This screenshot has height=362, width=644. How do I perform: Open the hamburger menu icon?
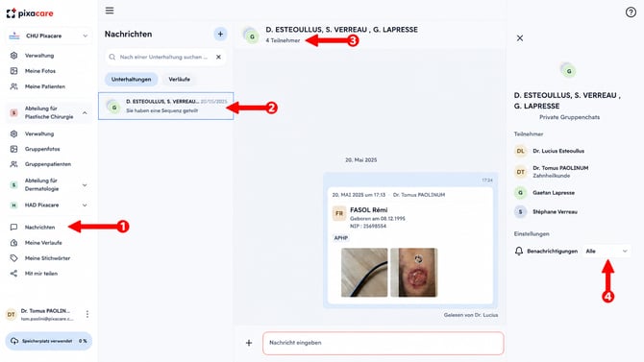[x=110, y=11]
